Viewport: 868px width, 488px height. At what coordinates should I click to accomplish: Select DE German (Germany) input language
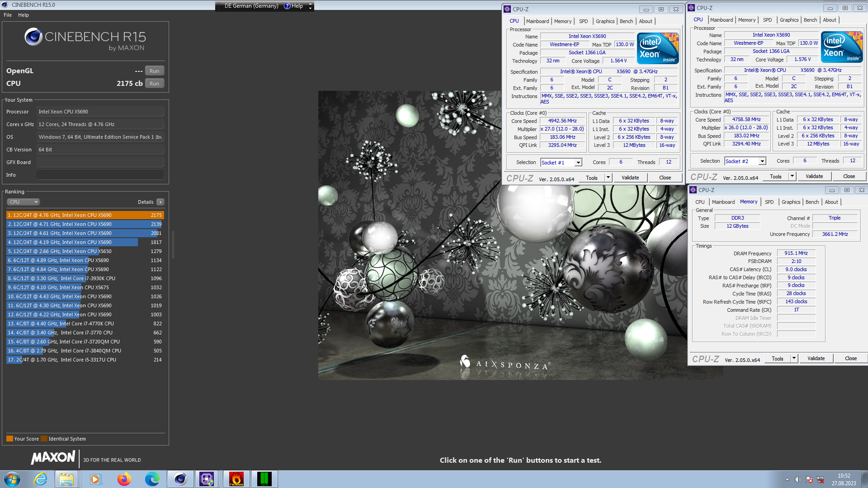click(x=251, y=6)
